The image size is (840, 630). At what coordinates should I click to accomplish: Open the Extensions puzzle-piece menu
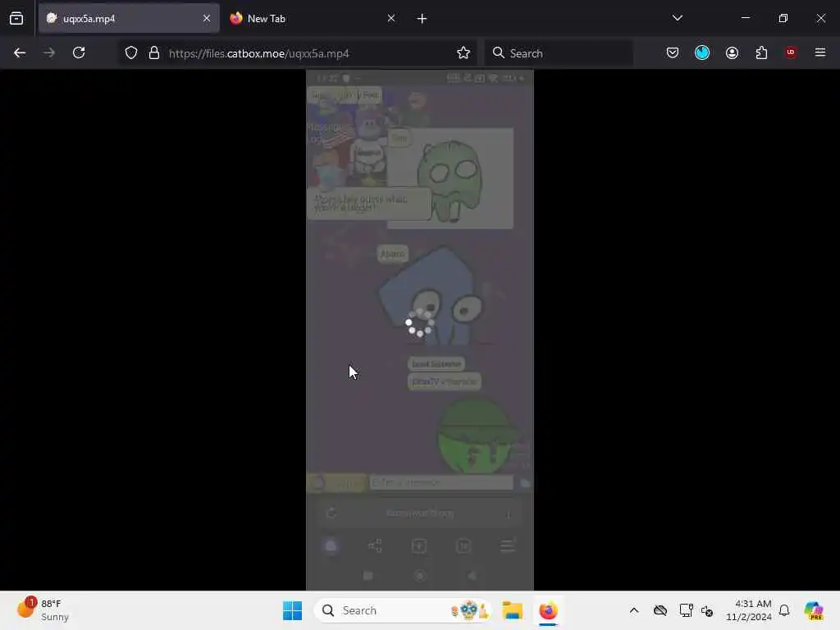(x=761, y=52)
